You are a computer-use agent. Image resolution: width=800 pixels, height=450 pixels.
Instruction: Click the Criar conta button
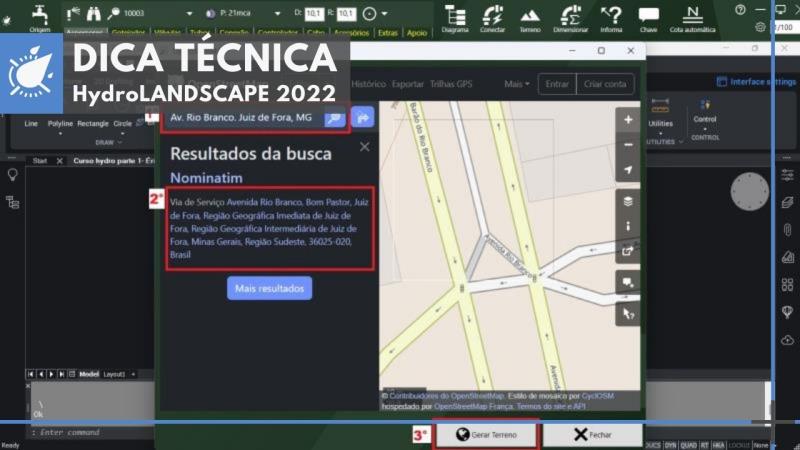click(x=605, y=84)
